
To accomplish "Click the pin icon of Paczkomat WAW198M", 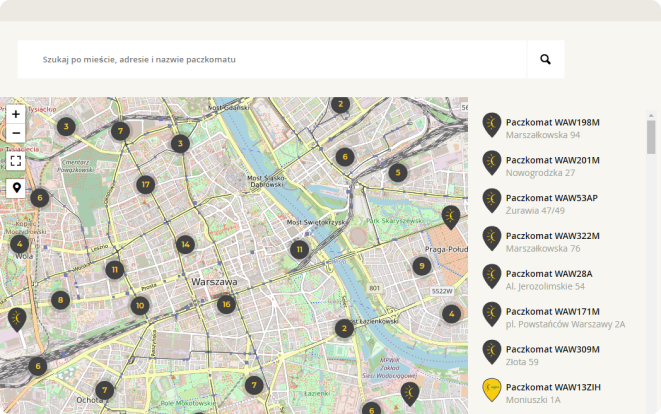I will pos(492,124).
